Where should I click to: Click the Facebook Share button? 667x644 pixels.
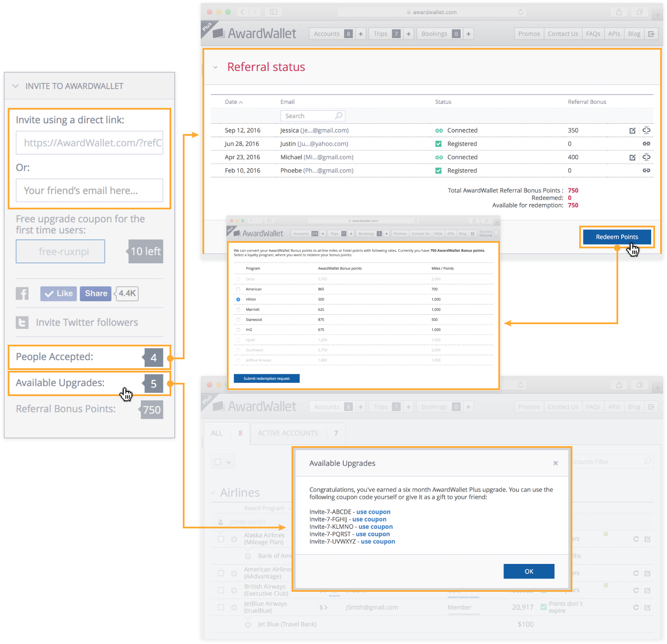coord(95,293)
